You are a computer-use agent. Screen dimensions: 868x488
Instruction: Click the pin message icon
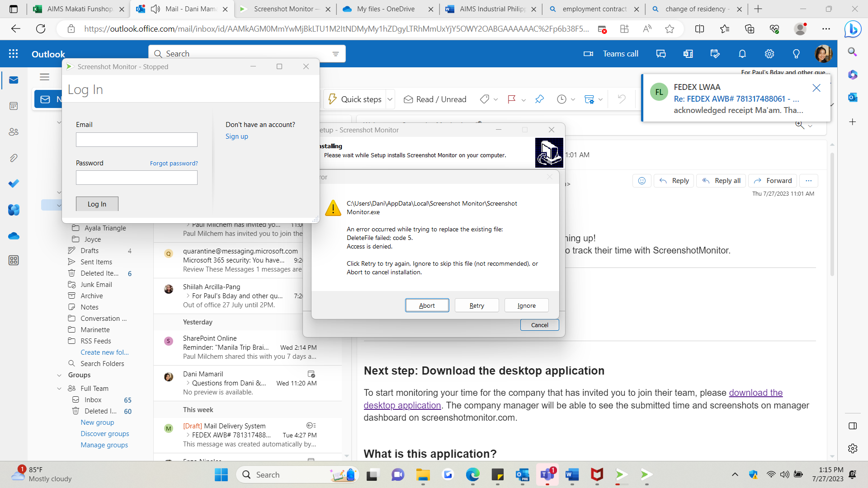tap(539, 99)
